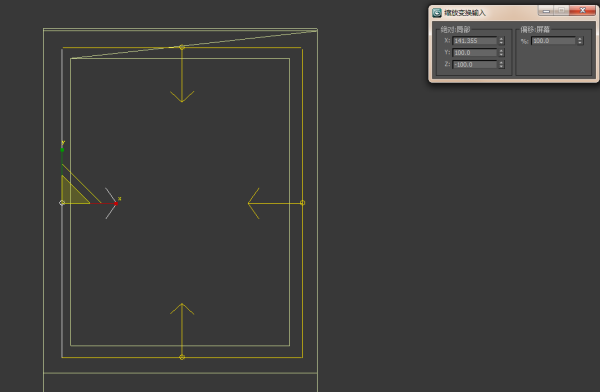Click the top edge down-arrow handle circle

tap(182, 47)
